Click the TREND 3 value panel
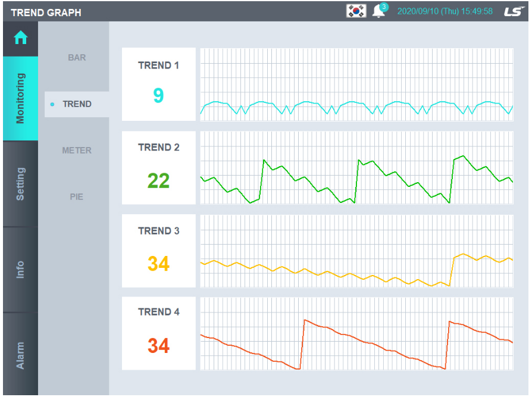This screenshot has width=532, height=397. [159, 251]
